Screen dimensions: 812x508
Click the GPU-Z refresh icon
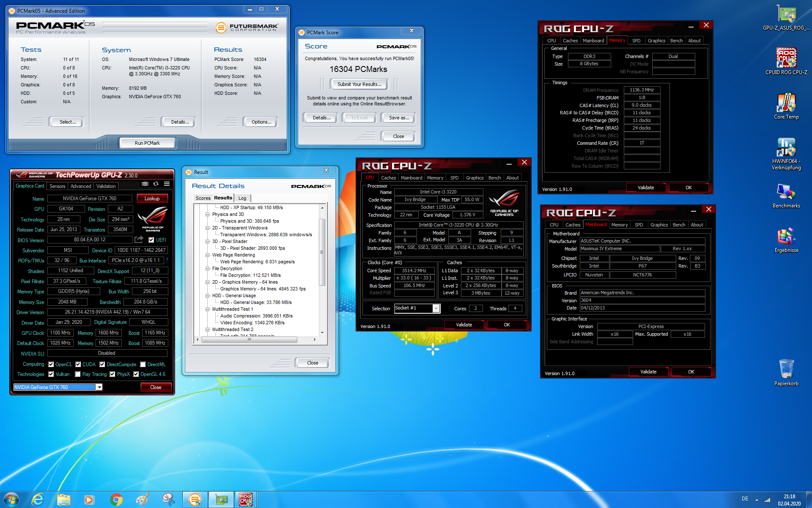[x=156, y=184]
